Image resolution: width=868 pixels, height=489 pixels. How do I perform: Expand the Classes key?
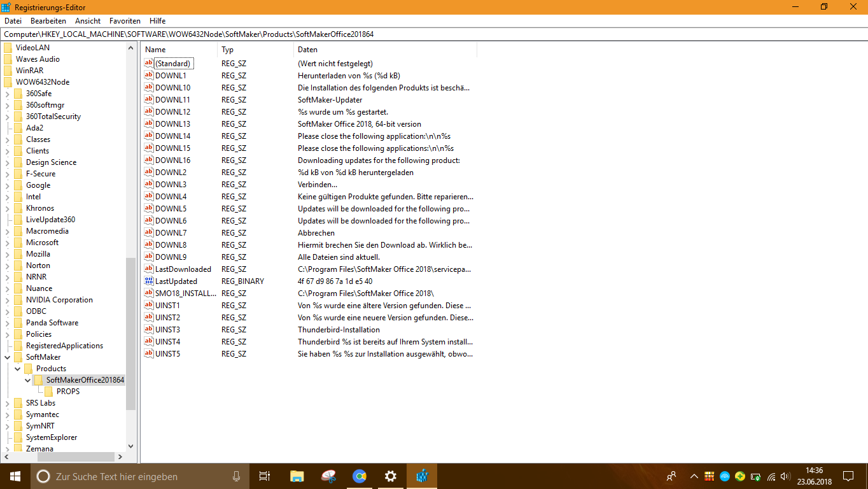[7, 139]
